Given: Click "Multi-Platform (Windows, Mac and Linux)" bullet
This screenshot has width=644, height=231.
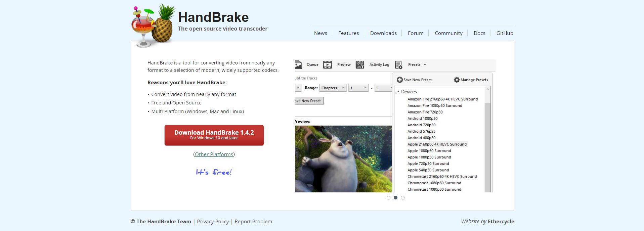Looking at the screenshot, I should (198, 111).
